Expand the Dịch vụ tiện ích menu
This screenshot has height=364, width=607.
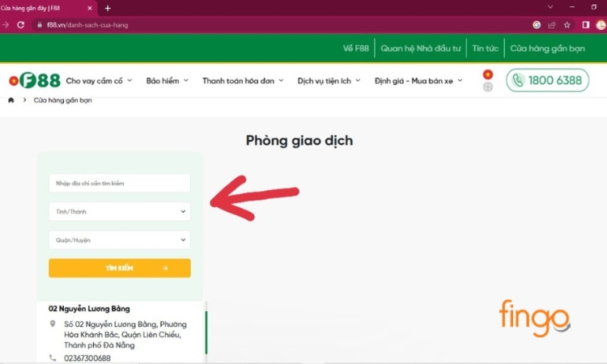(329, 81)
